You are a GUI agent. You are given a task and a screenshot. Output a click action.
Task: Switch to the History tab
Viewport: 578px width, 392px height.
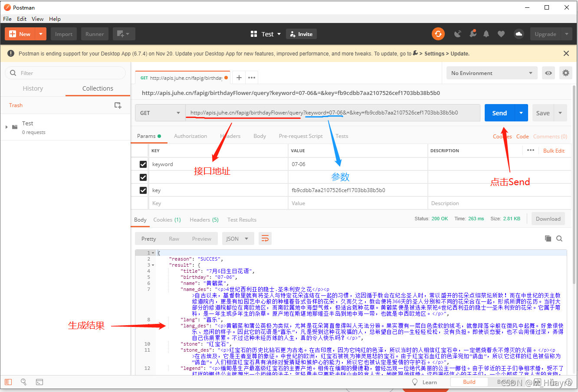pyautogui.click(x=33, y=88)
